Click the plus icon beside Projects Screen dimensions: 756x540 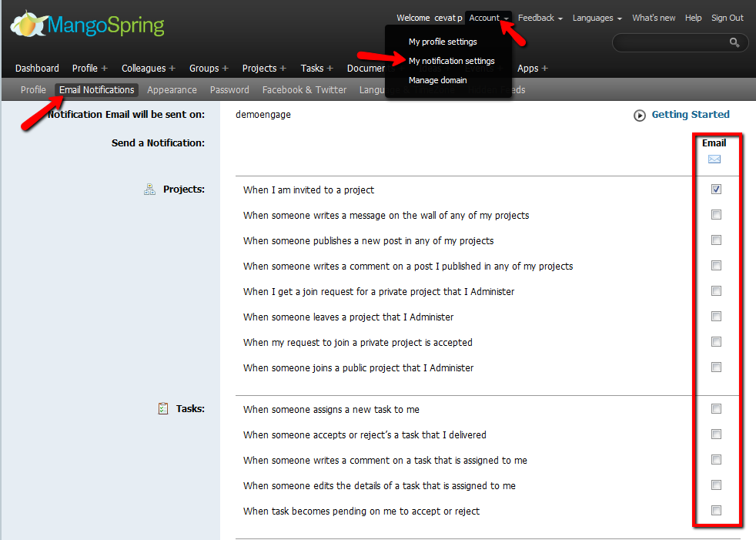(x=283, y=68)
